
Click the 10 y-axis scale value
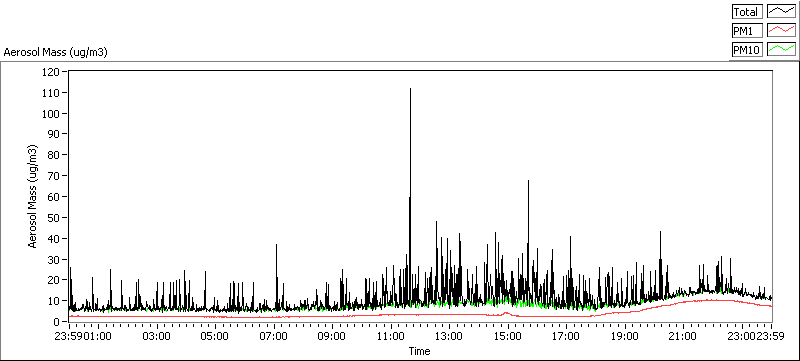[x=54, y=301]
